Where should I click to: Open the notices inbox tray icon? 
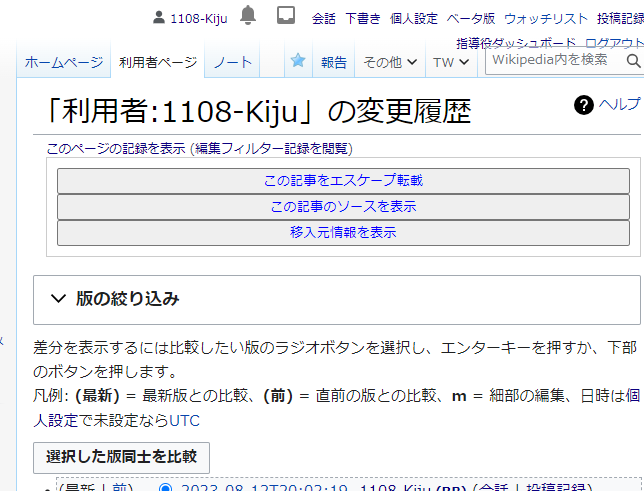click(x=285, y=16)
